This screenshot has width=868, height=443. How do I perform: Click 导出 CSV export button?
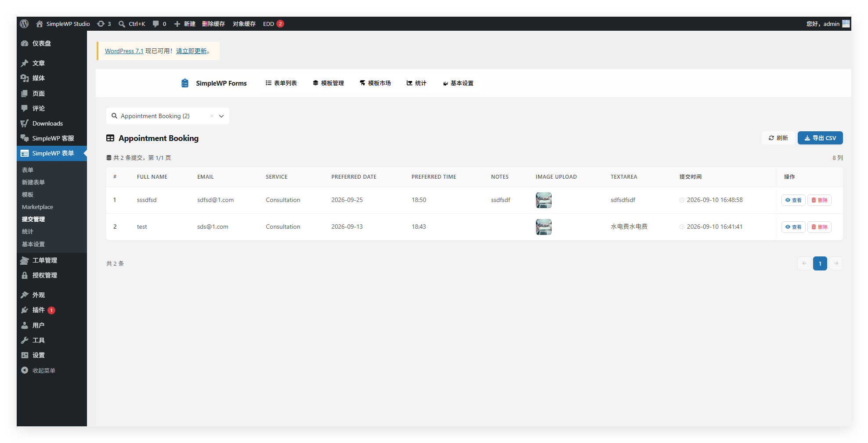coord(820,138)
